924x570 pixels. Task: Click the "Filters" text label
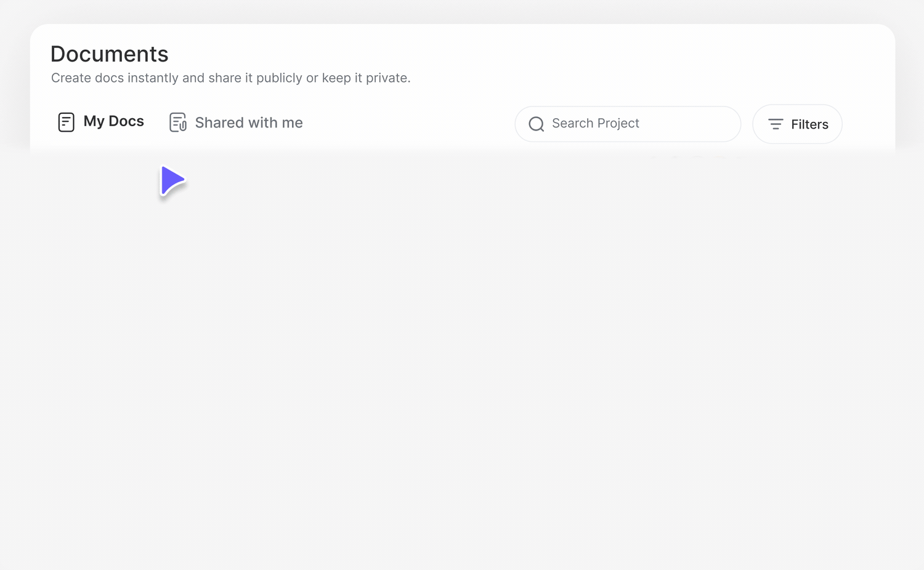pyautogui.click(x=809, y=124)
